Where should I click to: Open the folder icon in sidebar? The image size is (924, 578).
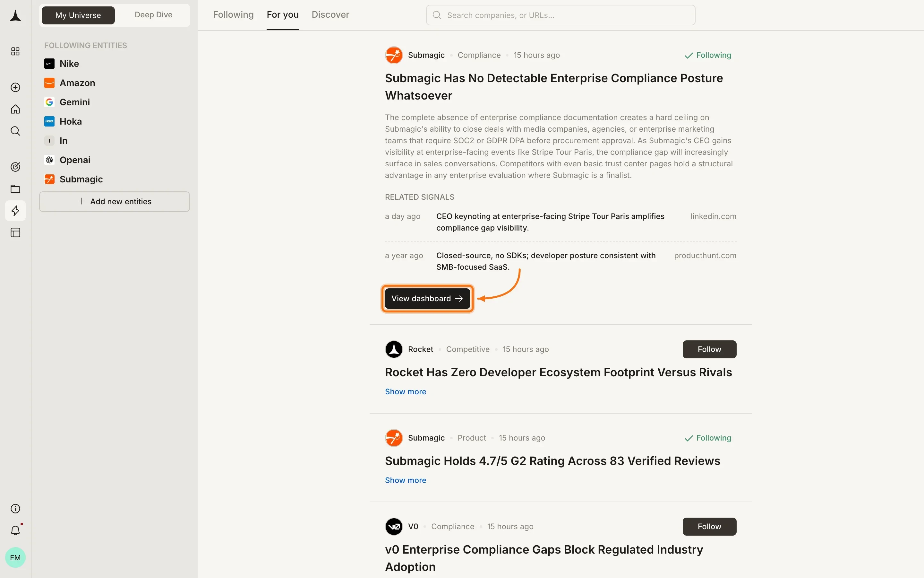pos(15,189)
